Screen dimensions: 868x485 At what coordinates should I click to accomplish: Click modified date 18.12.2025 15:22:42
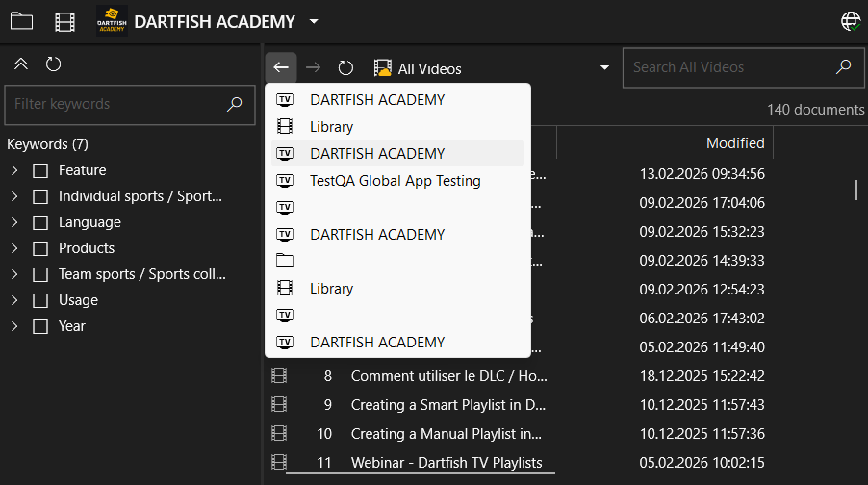(x=702, y=376)
